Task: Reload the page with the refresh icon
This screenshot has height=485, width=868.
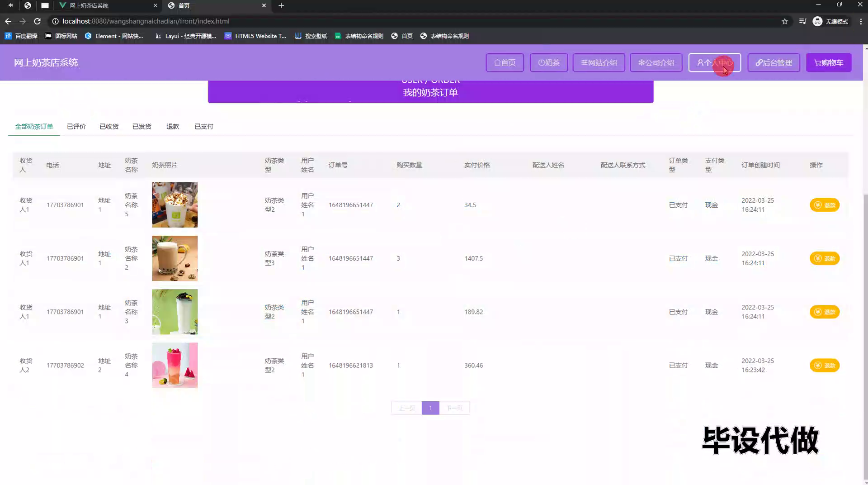Action: click(x=38, y=21)
